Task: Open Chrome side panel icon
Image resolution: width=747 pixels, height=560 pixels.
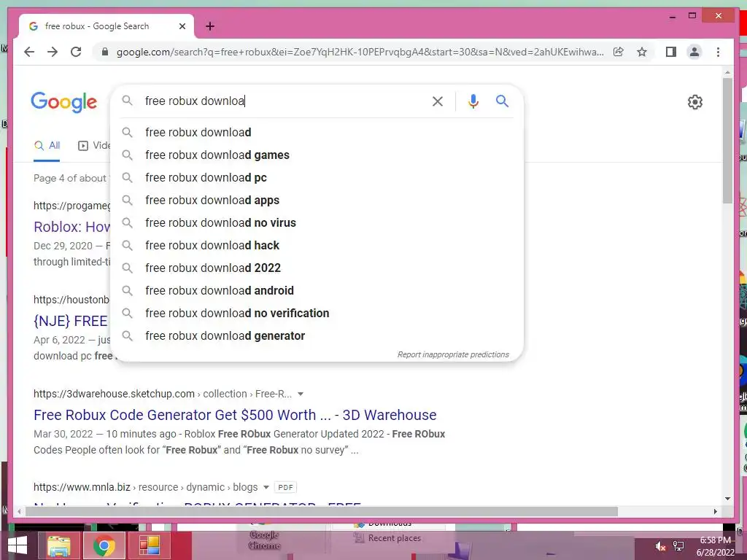Action: coord(671,52)
